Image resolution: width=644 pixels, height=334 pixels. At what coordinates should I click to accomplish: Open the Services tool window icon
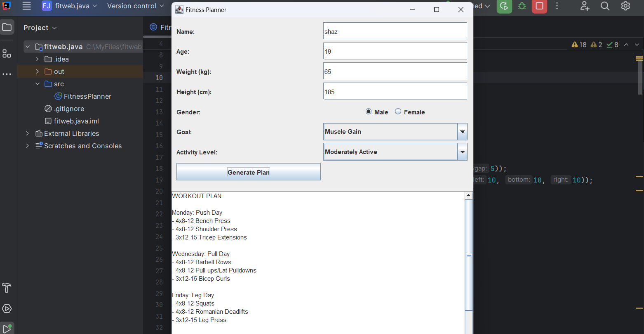tap(7, 309)
